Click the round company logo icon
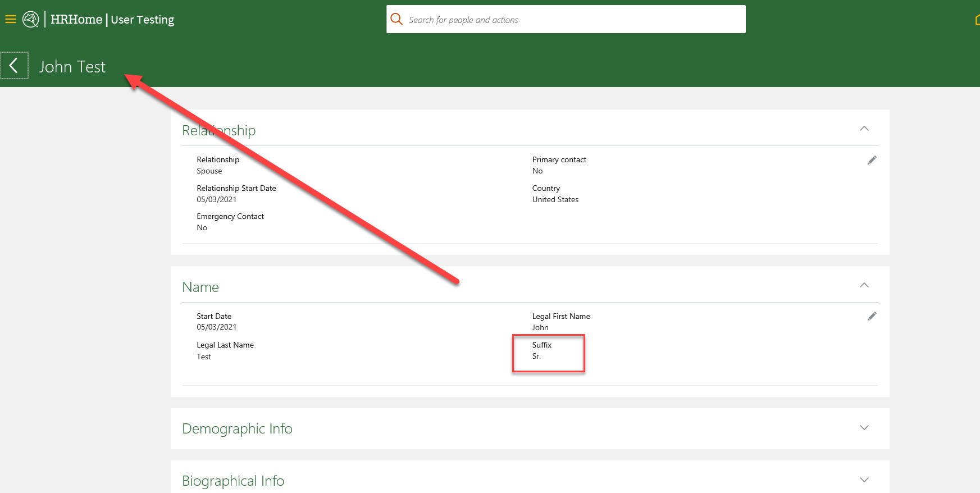Screen dimensions: 980x493 click(x=30, y=20)
